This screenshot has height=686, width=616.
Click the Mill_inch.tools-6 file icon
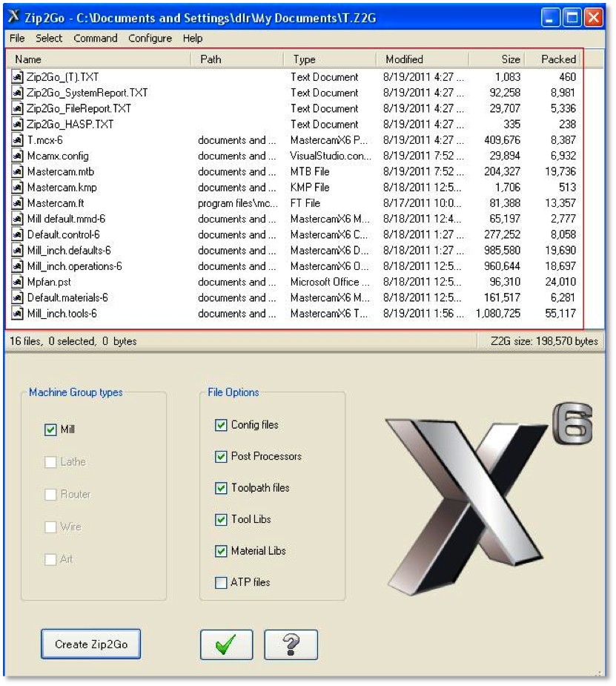[17, 313]
